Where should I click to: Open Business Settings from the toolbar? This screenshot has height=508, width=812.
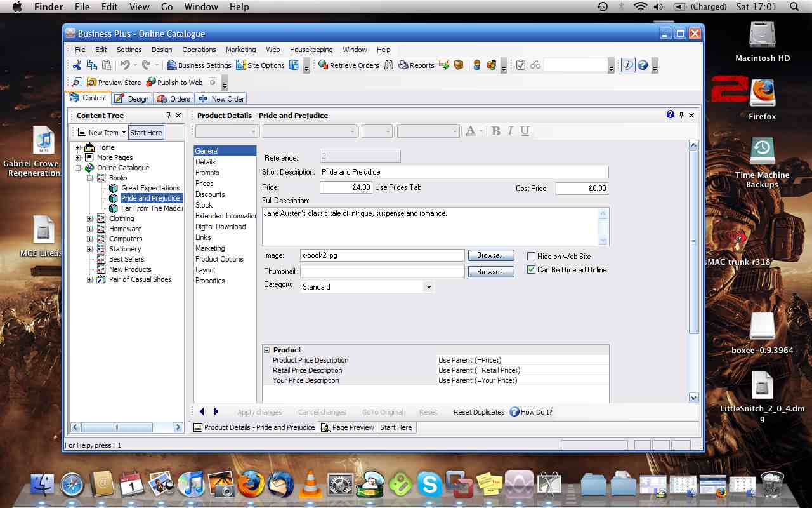(199, 65)
